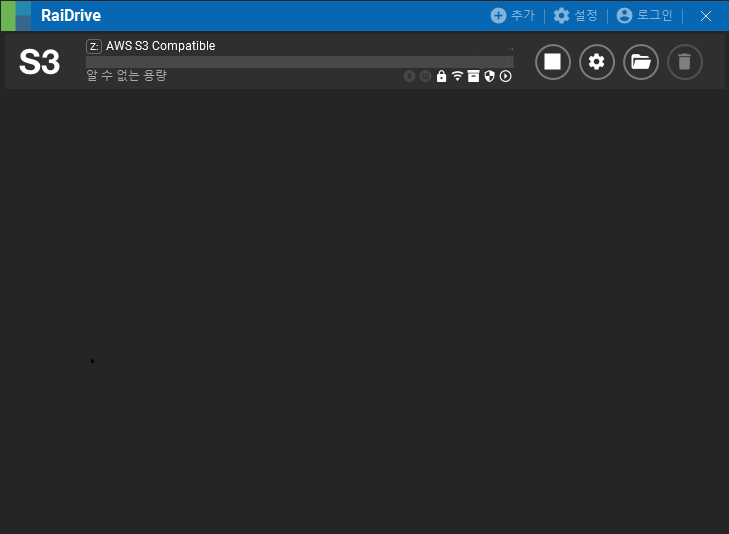
Task: Open the S3 drive gear settings
Action: coord(597,62)
